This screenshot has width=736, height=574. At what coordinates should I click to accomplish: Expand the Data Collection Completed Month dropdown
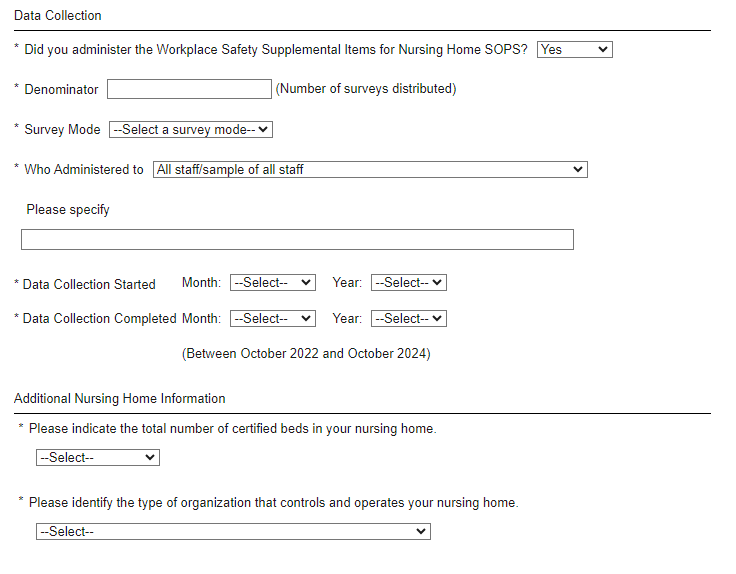tap(272, 318)
